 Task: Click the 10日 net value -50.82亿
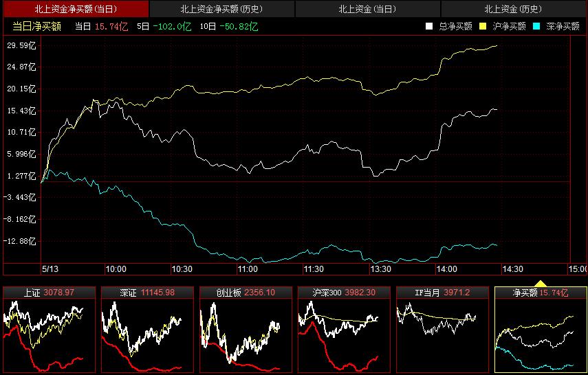tap(239, 26)
